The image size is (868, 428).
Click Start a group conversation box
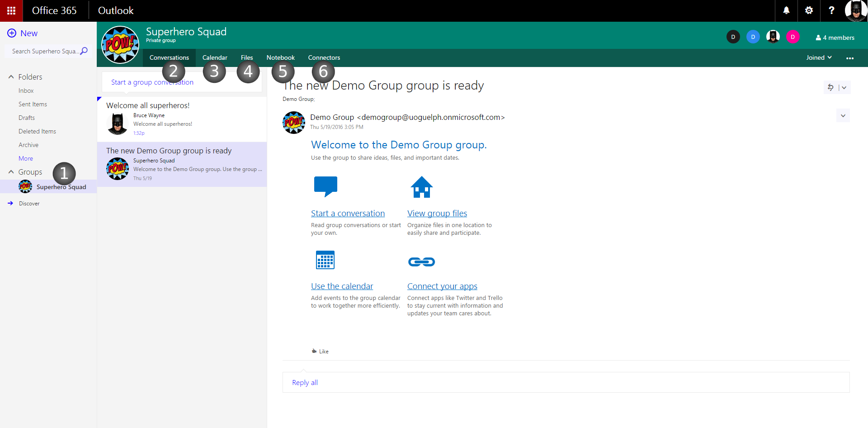point(182,82)
